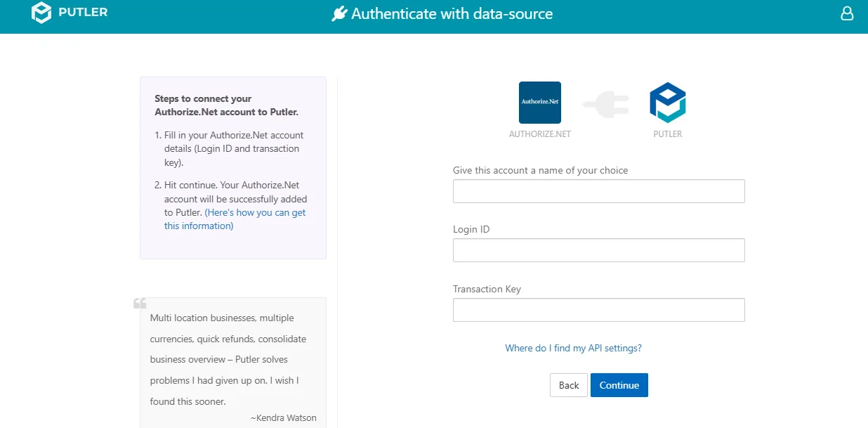
Task: Go back with the Back button
Action: pyautogui.click(x=569, y=385)
